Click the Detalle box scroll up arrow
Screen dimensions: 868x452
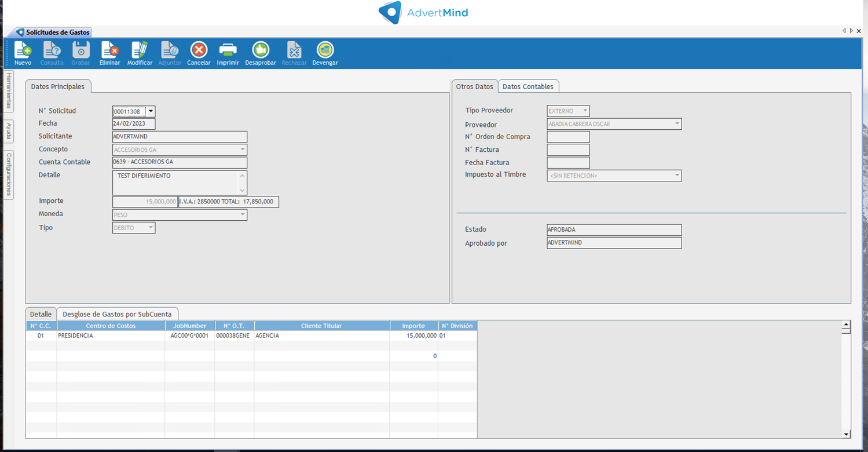tap(243, 176)
